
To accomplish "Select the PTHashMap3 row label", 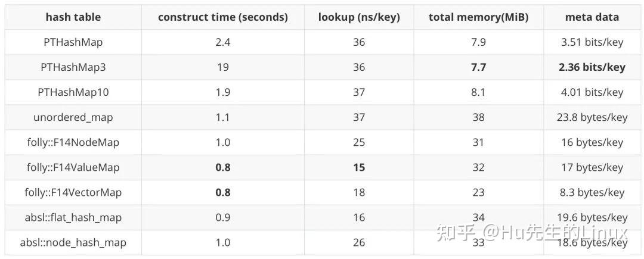I will (x=73, y=67).
